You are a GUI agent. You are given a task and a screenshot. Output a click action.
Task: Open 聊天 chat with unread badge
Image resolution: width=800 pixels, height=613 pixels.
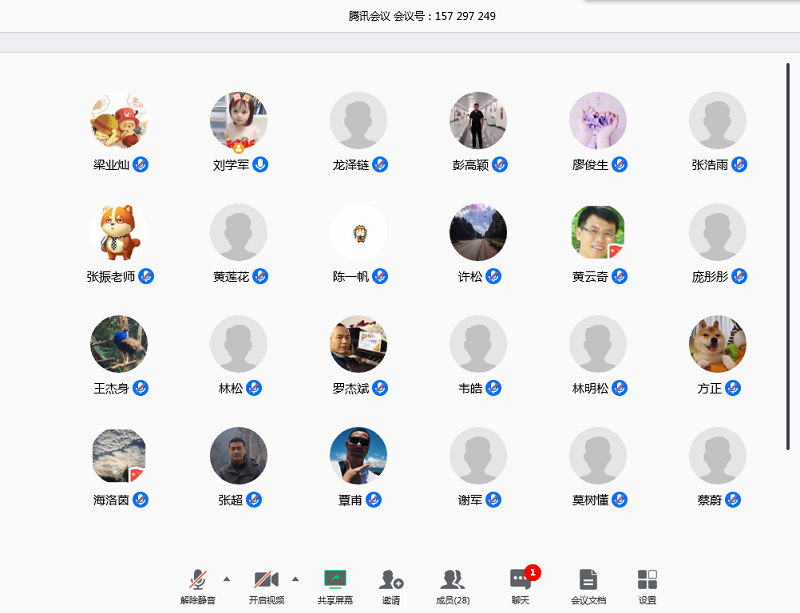pos(520,586)
